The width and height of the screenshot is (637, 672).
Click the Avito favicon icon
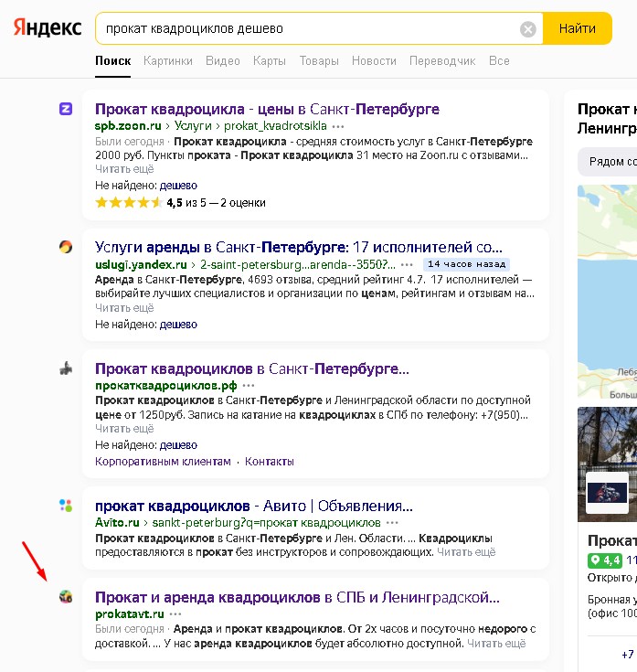click(66, 506)
